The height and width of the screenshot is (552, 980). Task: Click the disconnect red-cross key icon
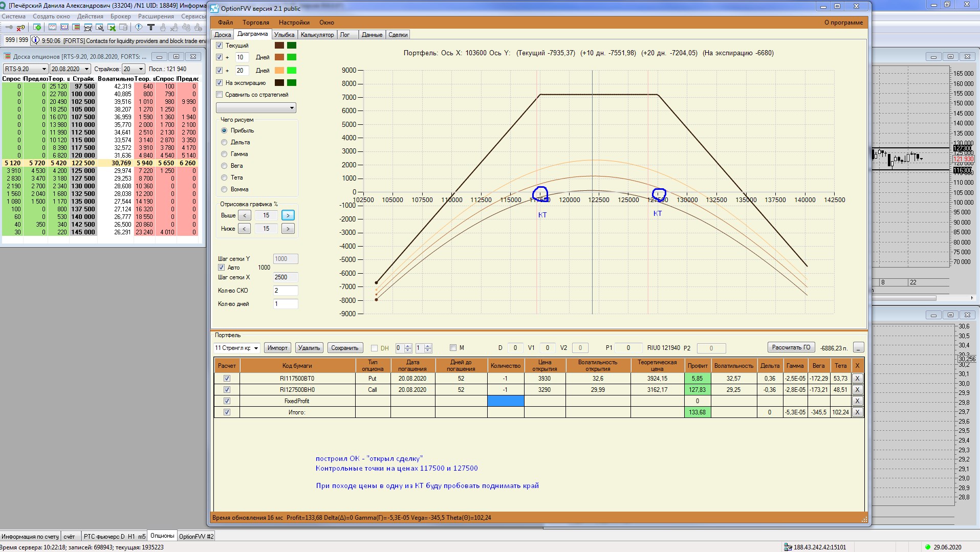tap(20, 27)
